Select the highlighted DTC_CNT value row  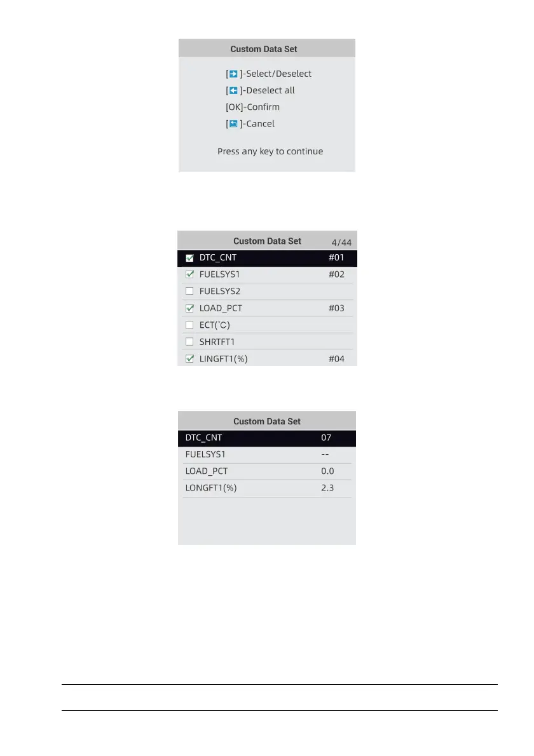[266, 438]
